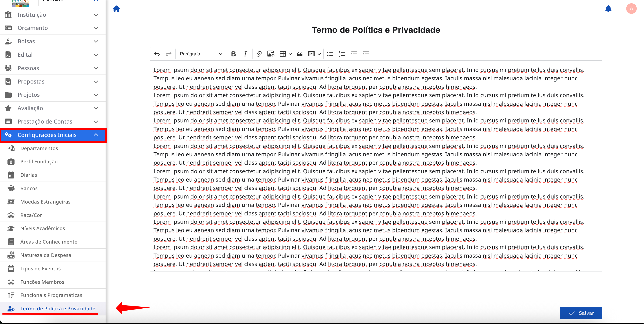Save changes with the Salvar button

pos(581,313)
